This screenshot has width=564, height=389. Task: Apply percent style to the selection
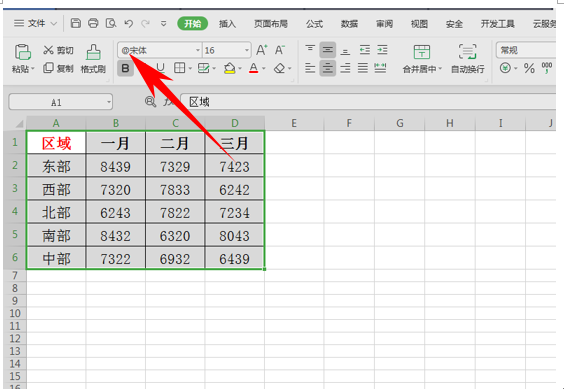529,68
